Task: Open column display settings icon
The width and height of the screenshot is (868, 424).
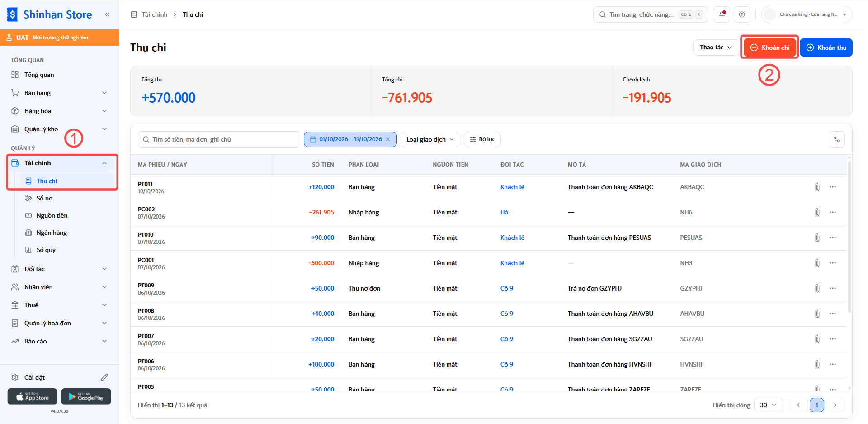Action: [837, 139]
